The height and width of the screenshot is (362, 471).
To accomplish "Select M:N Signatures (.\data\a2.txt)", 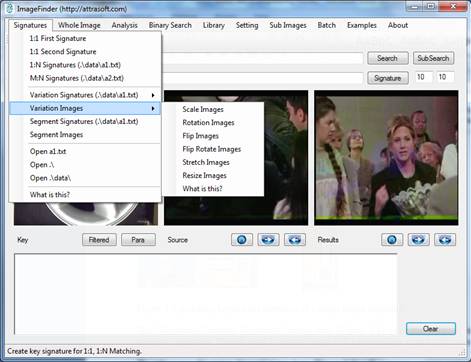I will click(x=85, y=78).
